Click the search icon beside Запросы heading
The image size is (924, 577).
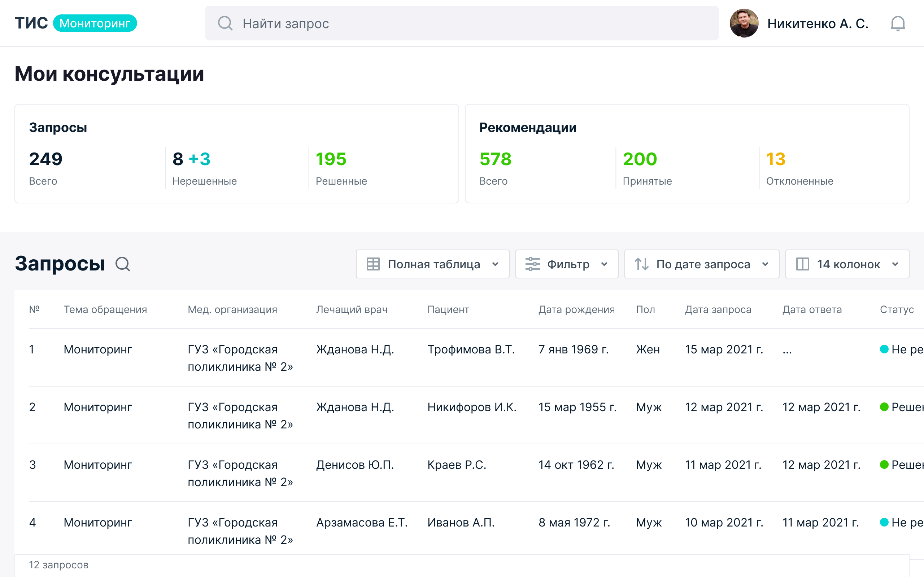click(123, 264)
